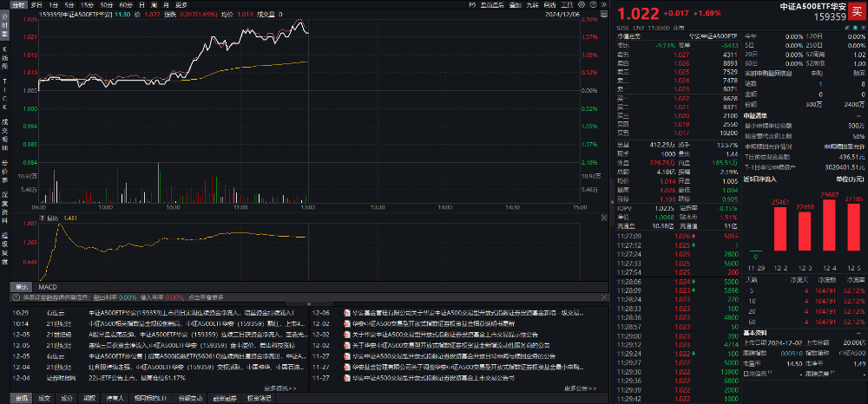Select the 5分 five-minute period

point(69,4)
